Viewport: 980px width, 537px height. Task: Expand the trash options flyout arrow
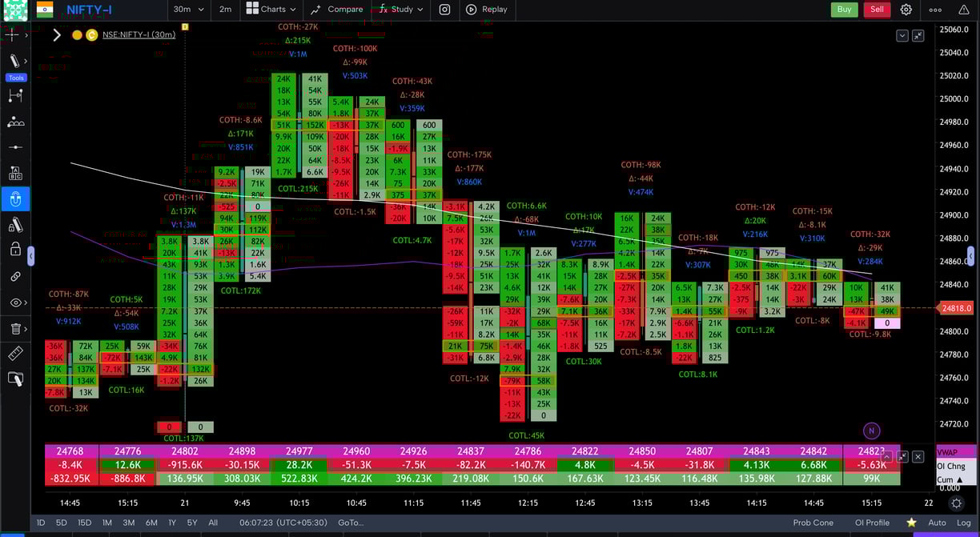[x=26, y=328]
